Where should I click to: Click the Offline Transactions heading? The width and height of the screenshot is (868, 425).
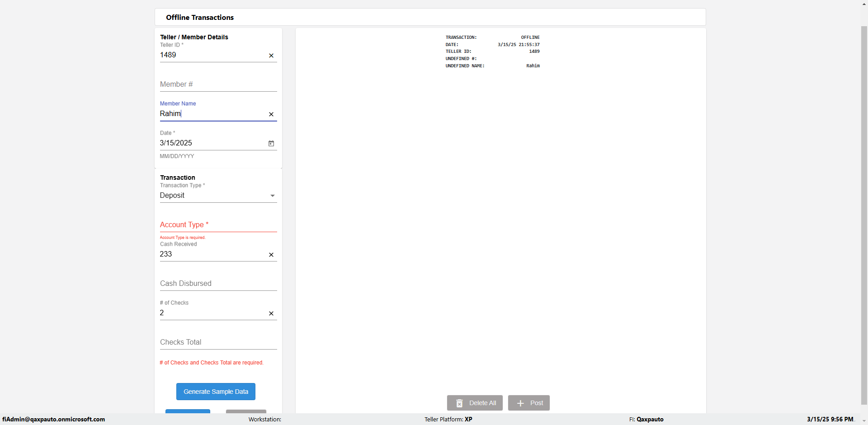point(200,17)
